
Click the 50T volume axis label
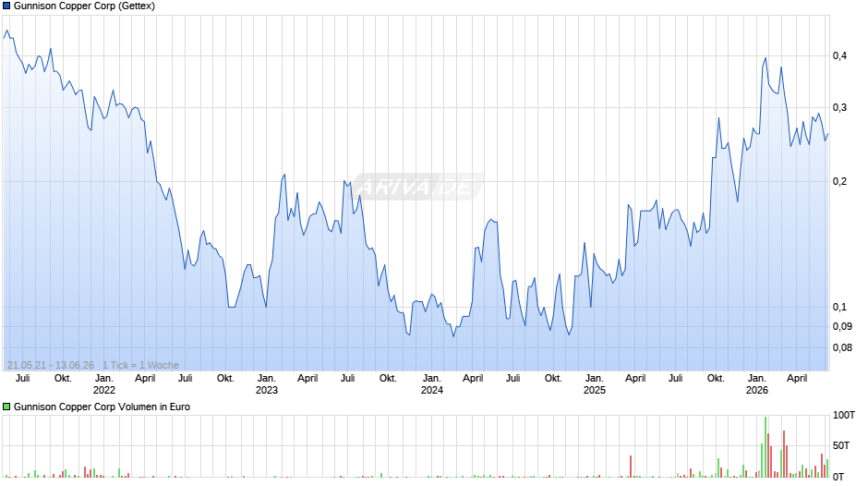click(x=841, y=445)
